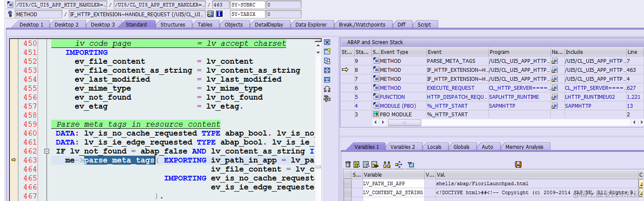Open the Data Explorer tab
The width and height of the screenshot is (644, 201).
311,24
